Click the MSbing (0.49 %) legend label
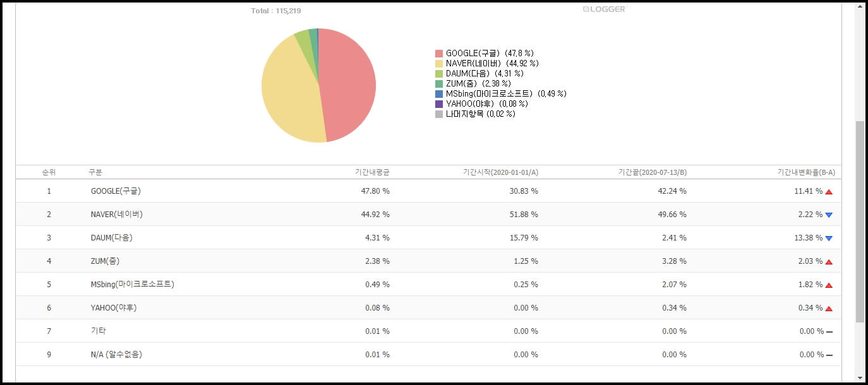Screen dimensions: 868x385 [506, 94]
